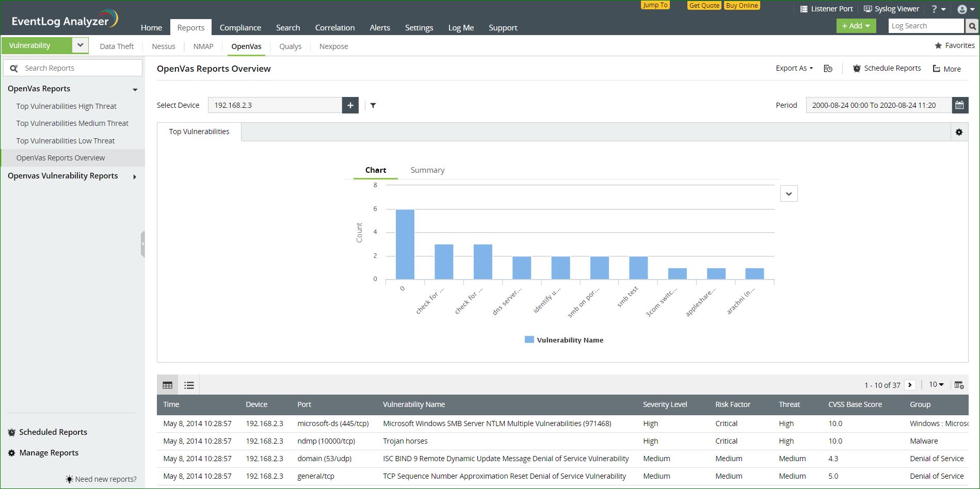
Task: Open the Vulnerability category dropdown
Action: (80, 45)
